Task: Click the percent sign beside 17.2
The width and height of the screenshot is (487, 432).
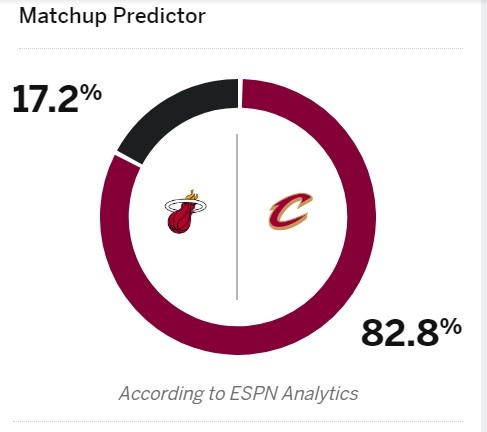Action: tap(91, 92)
